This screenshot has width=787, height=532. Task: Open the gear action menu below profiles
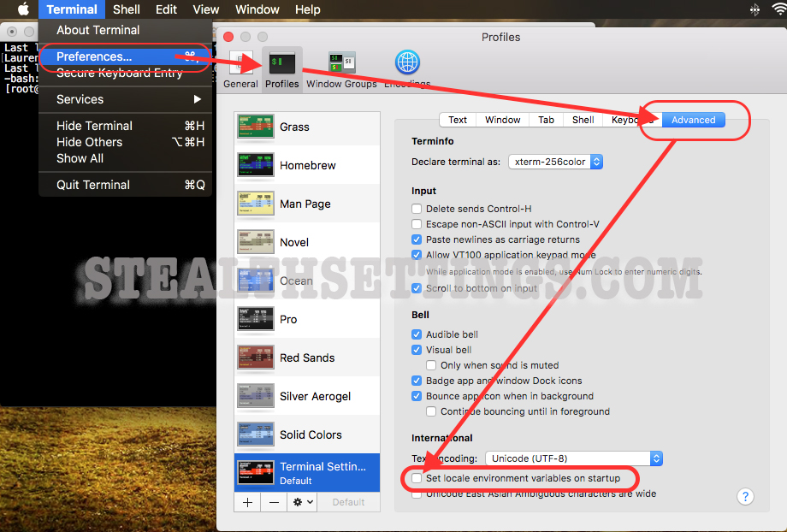point(303,502)
